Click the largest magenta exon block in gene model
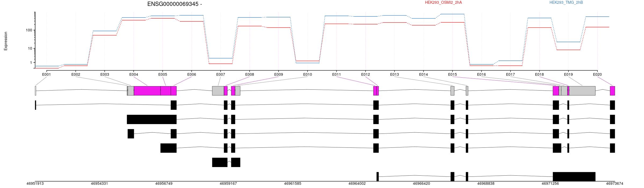 (147, 91)
